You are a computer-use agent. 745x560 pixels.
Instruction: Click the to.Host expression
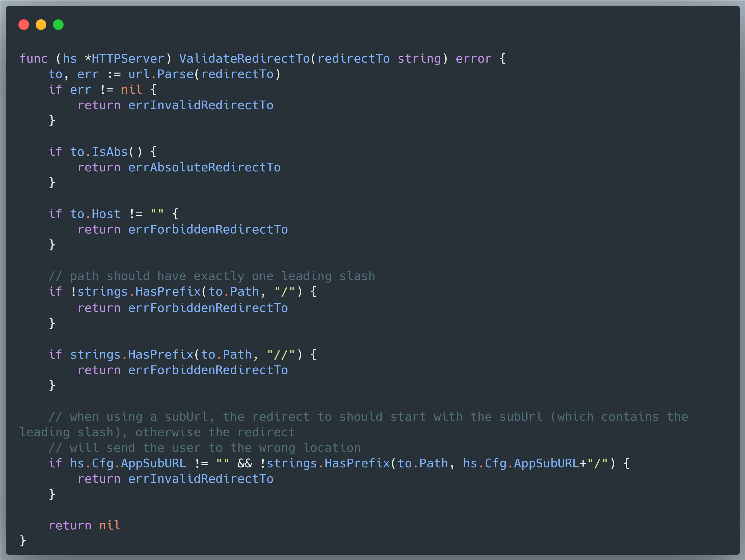95,214
